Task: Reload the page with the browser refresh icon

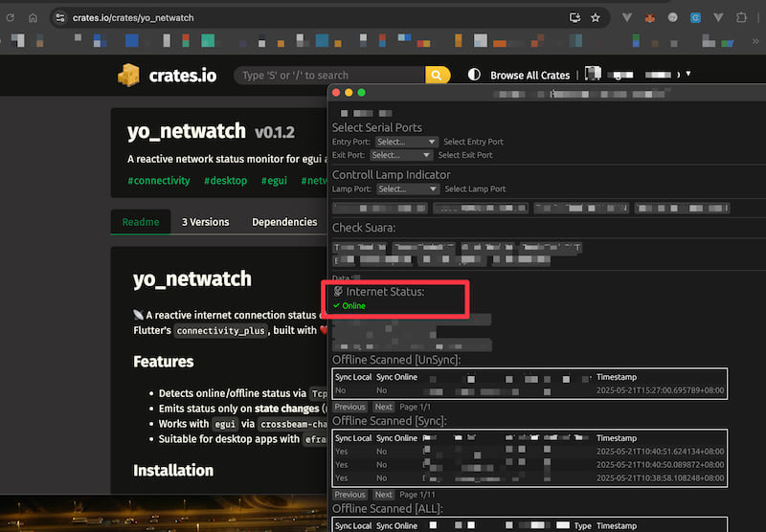Action: pos(10,17)
